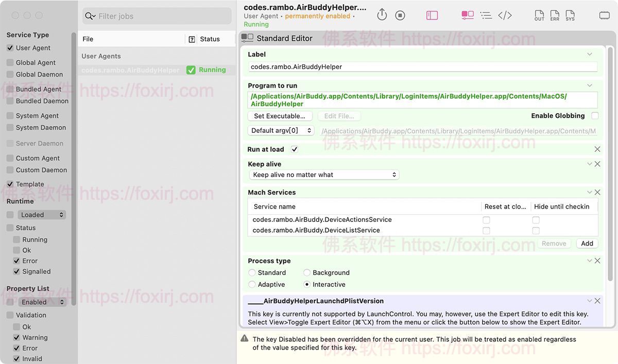Viewport: 618px width, 364px height.
Task: Enable the Global Agent service type checkbox
Action: [x=10, y=62]
